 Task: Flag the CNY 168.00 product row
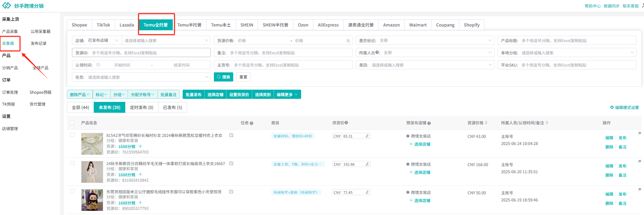tap(640, 162)
